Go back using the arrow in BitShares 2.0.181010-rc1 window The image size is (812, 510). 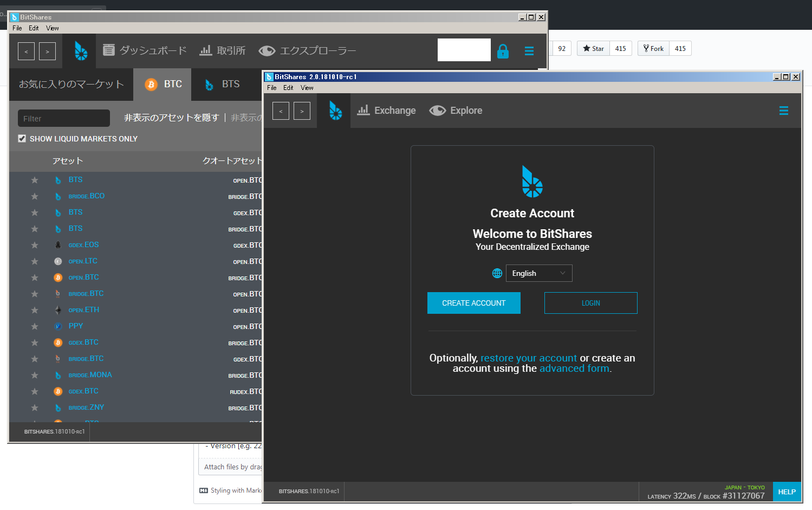coord(281,111)
